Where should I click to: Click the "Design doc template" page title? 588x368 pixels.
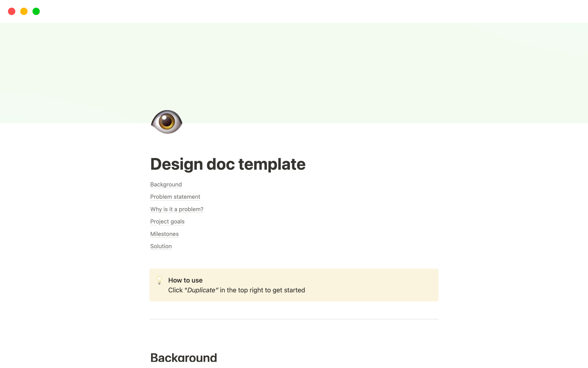[x=228, y=164]
